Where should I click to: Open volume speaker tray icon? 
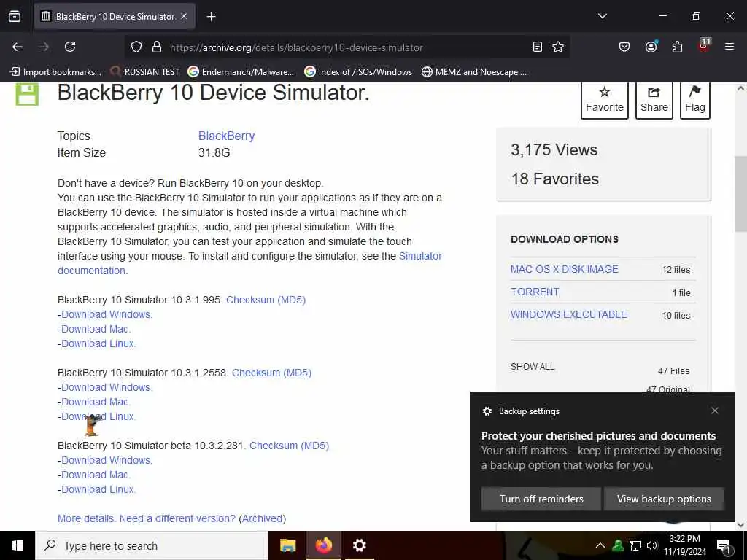[651, 545]
